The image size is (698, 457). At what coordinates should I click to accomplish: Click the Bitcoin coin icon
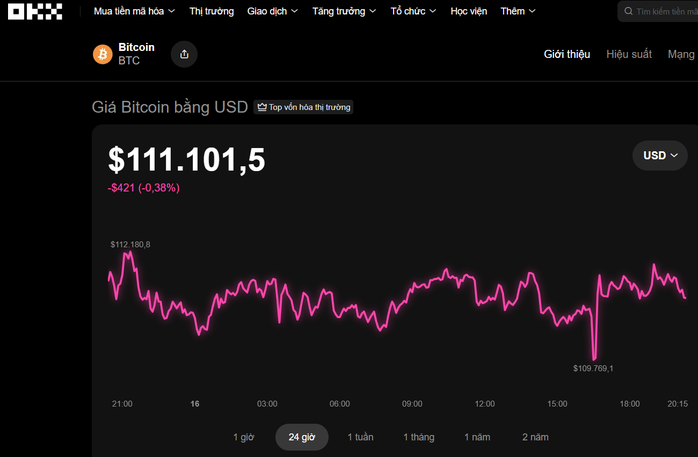click(x=102, y=54)
